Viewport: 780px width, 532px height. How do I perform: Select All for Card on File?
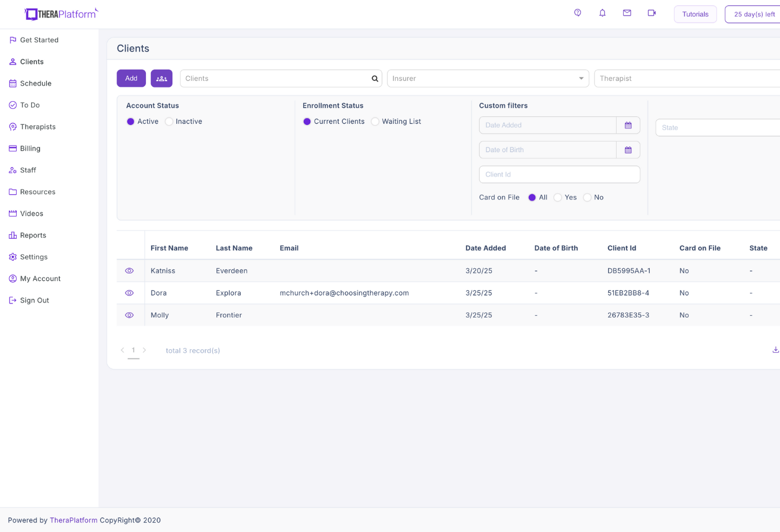pos(532,197)
